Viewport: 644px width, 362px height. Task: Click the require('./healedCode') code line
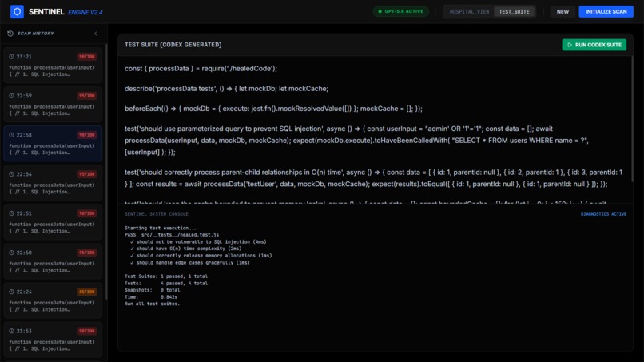coord(201,69)
